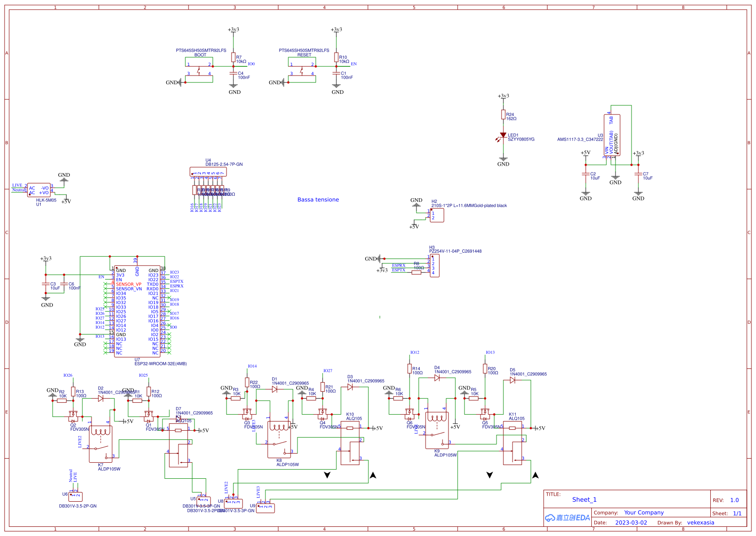
Task: Click the sheet number '1/1'
Action: (x=737, y=514)
